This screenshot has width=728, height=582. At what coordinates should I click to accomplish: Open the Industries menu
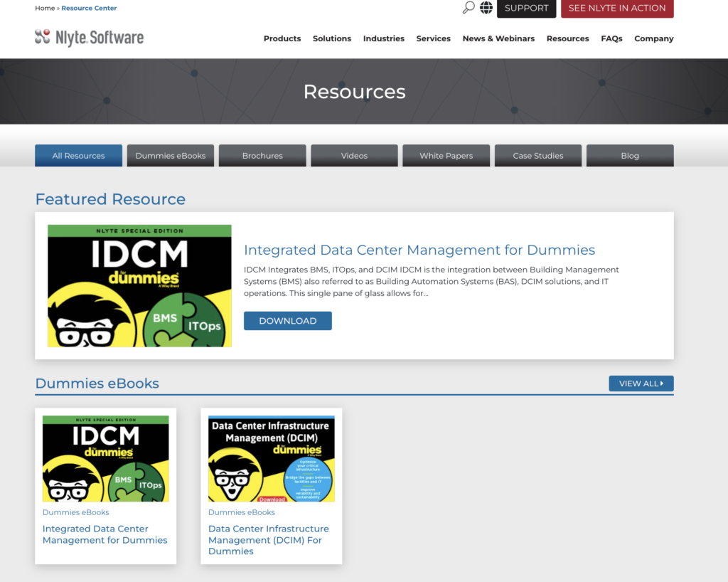pos(383,38)
